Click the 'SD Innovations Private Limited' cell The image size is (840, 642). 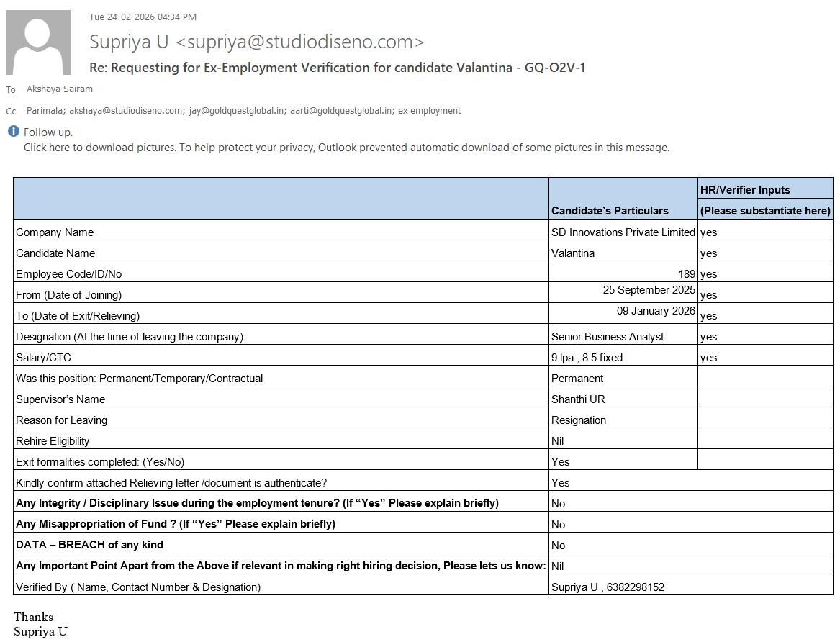click(x=623, y=232)
